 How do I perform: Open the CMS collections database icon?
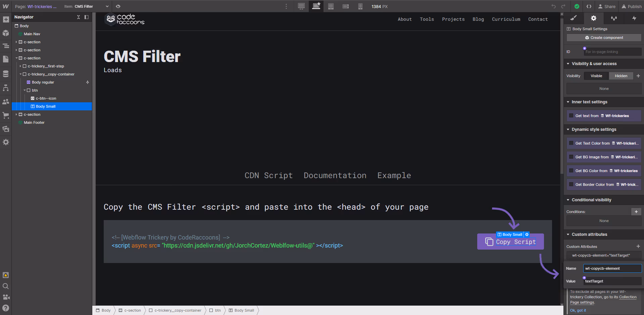(x=6, y=74)
